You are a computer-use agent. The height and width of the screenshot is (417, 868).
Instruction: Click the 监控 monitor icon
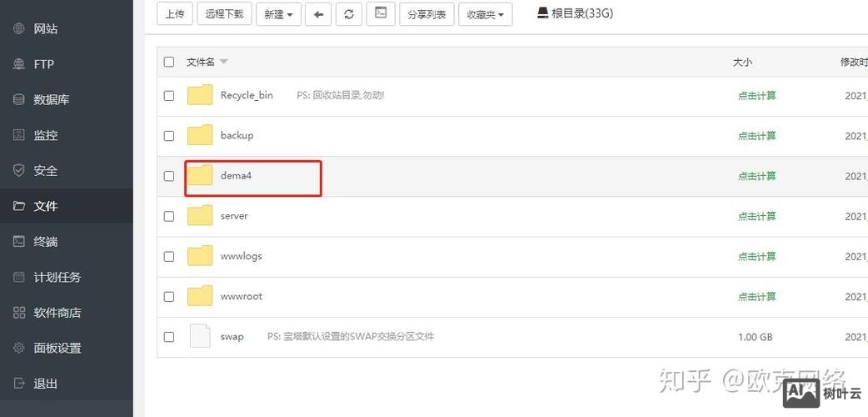coord(19,135)
